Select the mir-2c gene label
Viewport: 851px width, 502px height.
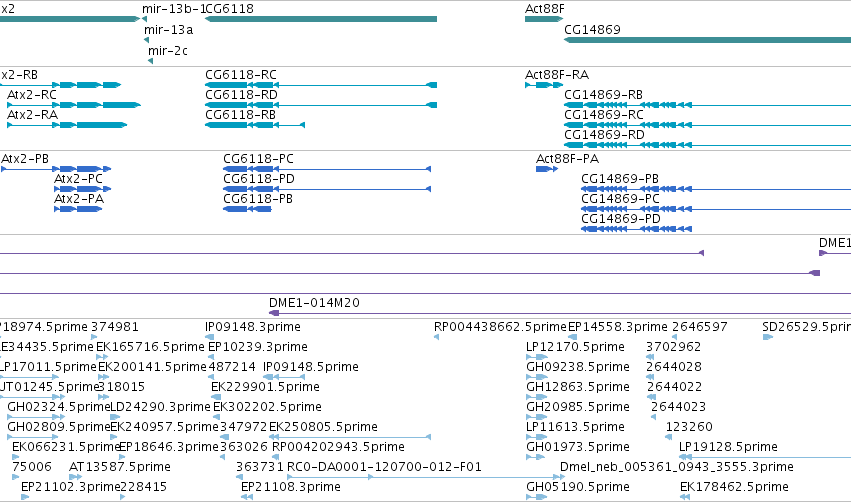coord(168,51)
